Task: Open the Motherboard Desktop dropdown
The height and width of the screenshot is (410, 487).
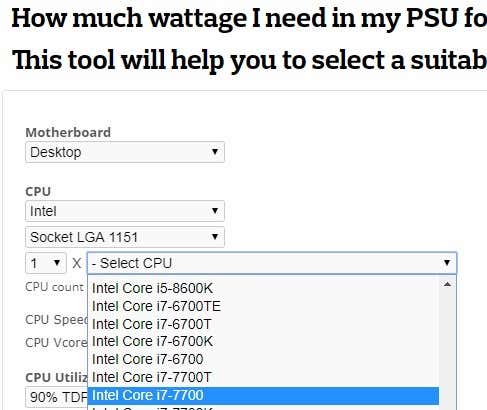Action: coord(125,152)
